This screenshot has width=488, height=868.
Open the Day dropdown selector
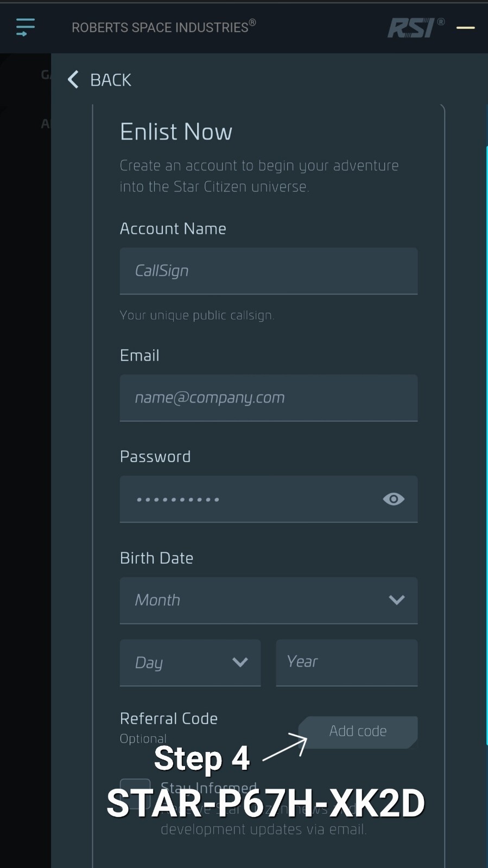pyautogui.click(x=191, y=662)
